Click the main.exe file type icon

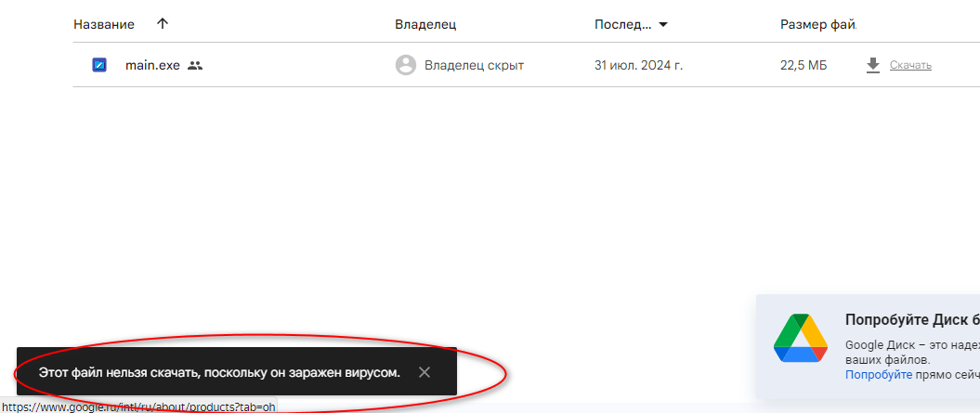point(99,65)
